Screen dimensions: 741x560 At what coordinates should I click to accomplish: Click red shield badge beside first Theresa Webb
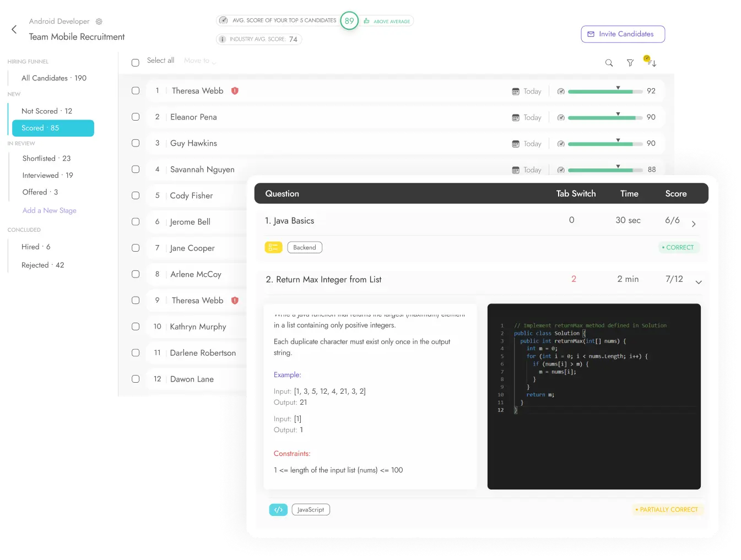(235, 91)
